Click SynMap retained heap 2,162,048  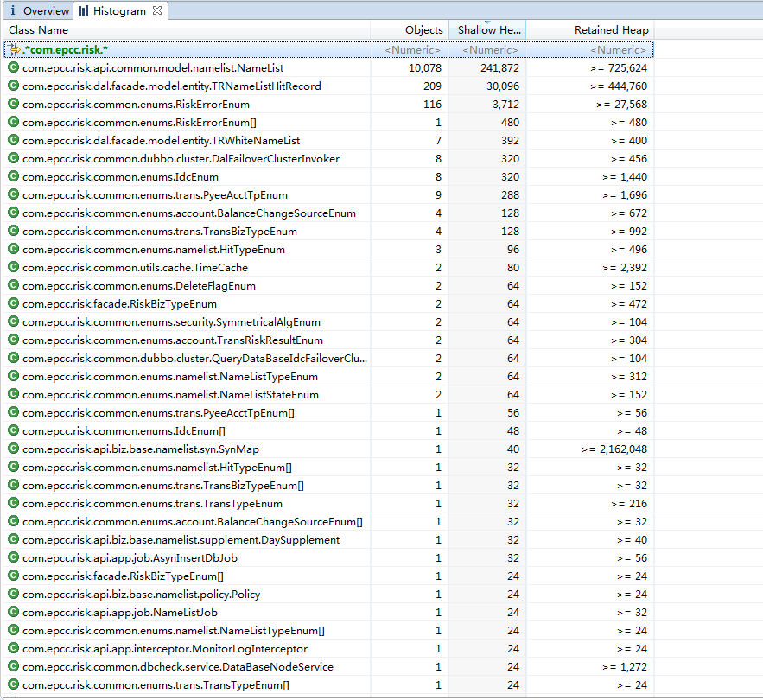[x=614, y=449]
